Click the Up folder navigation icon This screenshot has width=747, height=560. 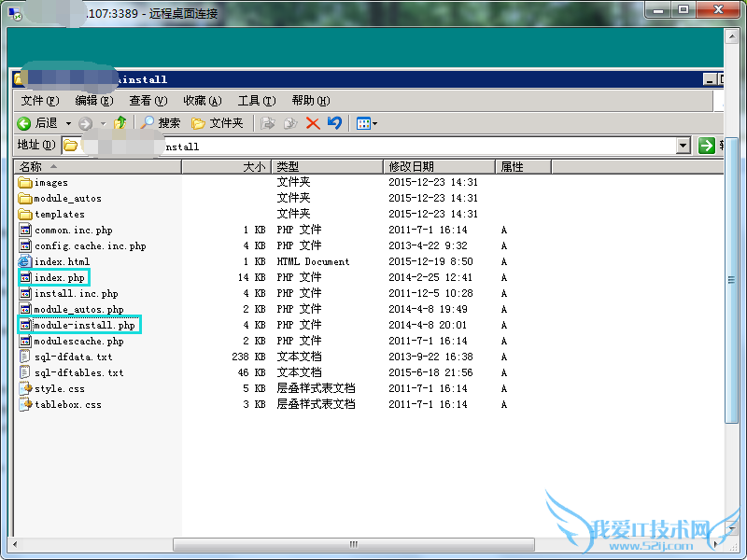pos(118,122)
